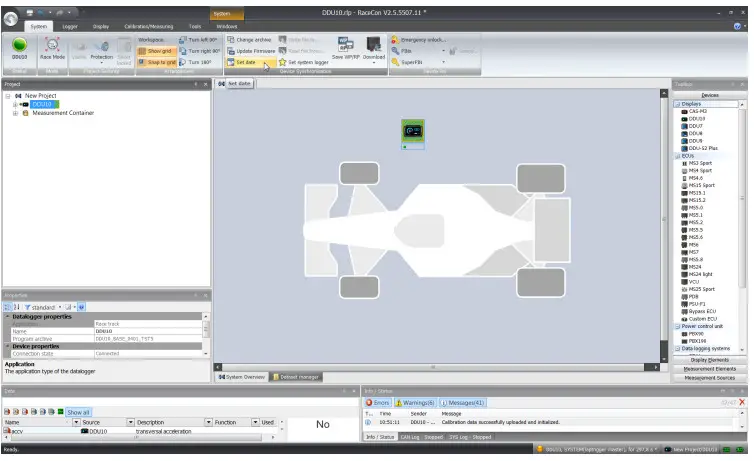Collapse the New Project tree node
The width and height of the screenshot is (754, 461).
tap(8, 96)
